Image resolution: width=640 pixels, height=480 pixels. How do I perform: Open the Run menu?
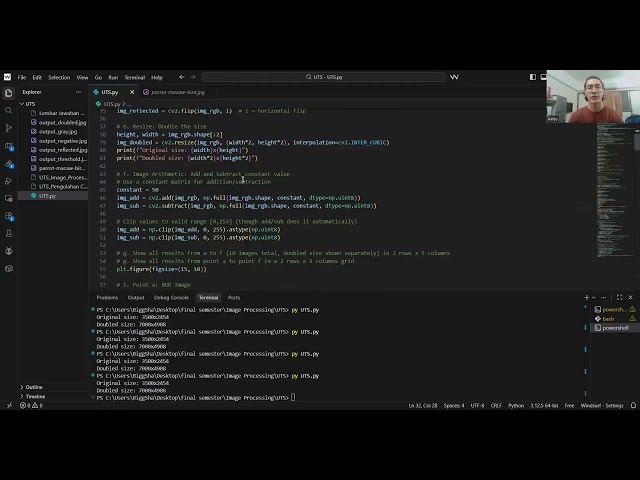tap(113, 77)
